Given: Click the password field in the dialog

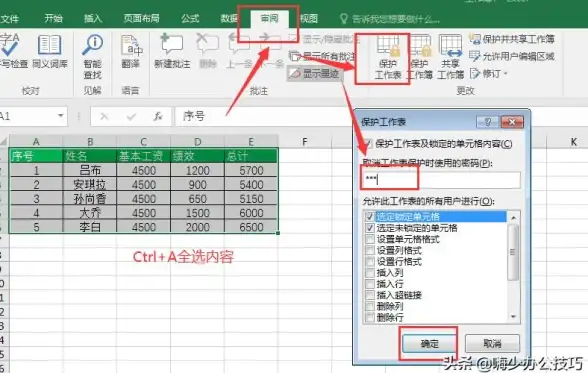Looking at the screenshot, I should tap(441, 180).
